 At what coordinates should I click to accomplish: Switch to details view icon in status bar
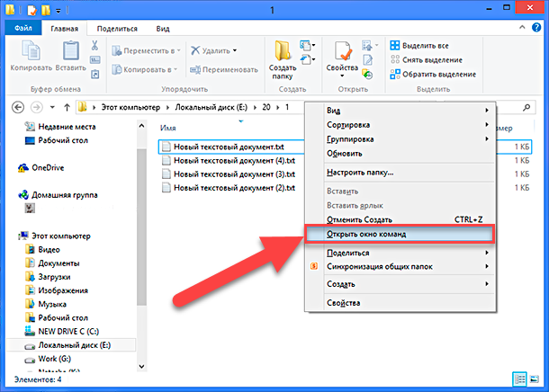(x=519, y=379)
